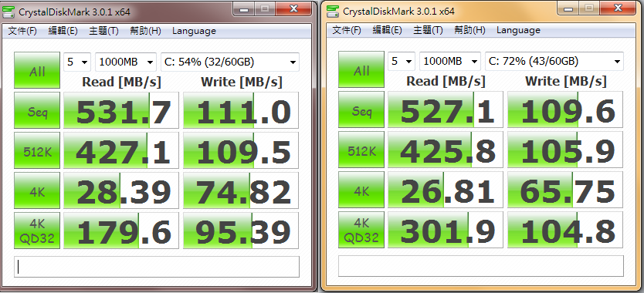Open the 主題(T) menu in left window
644x293 pixels.
click(x=103, y=31)
